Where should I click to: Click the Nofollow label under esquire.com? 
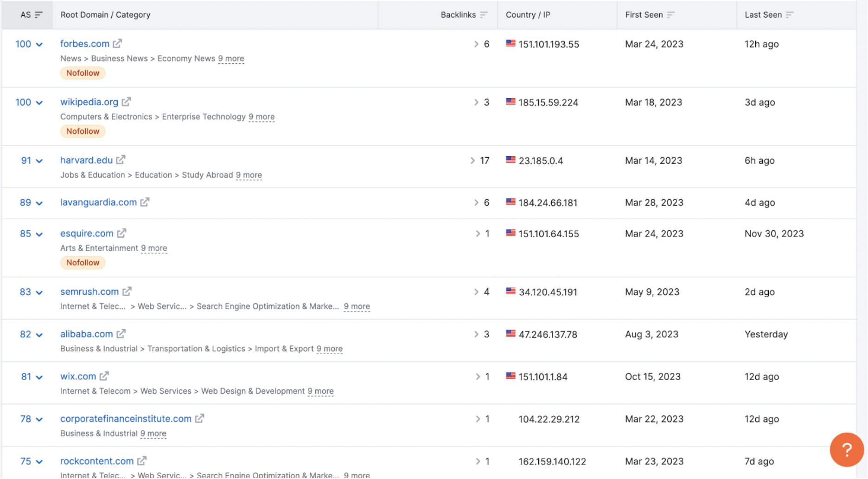coord(83,262)
